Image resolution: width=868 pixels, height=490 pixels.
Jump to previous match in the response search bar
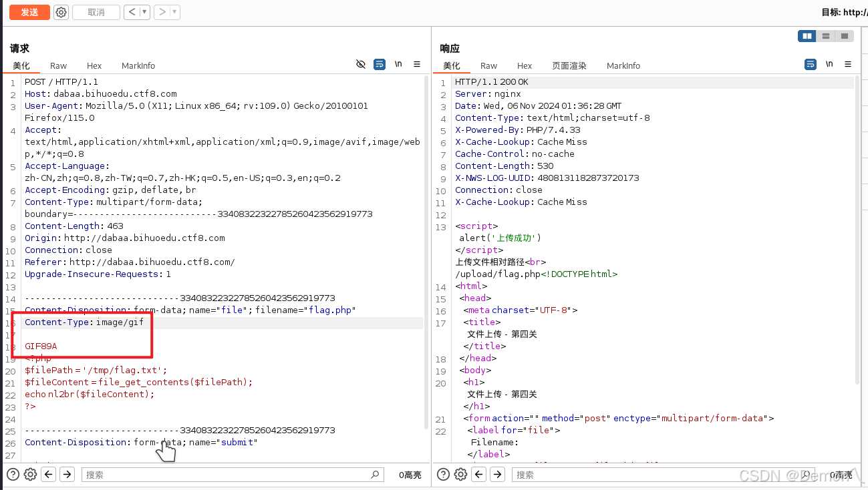click(x=478, y=475)
